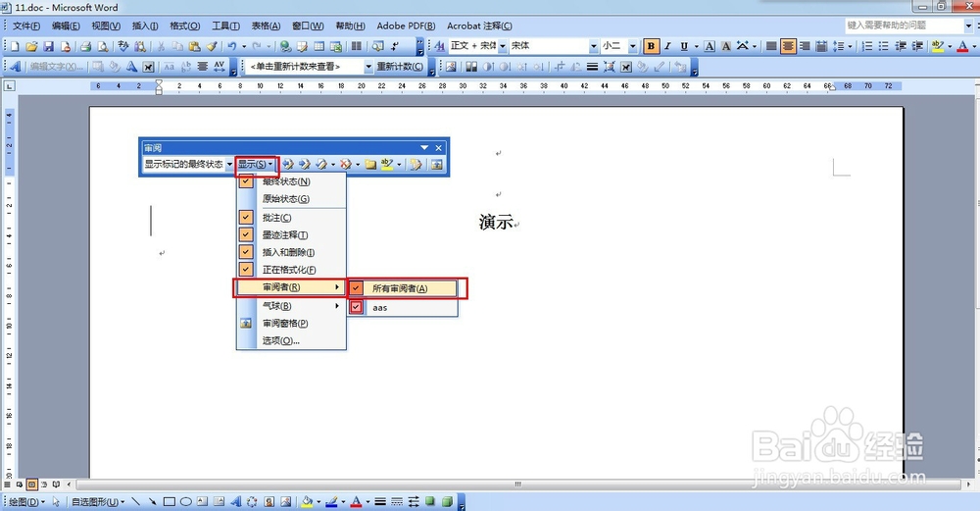Click the numbered list icon

[867, 46]
